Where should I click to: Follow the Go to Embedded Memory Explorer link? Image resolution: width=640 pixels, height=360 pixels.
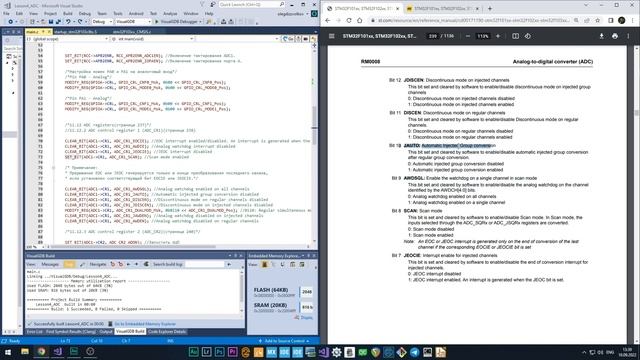point(145,324)
